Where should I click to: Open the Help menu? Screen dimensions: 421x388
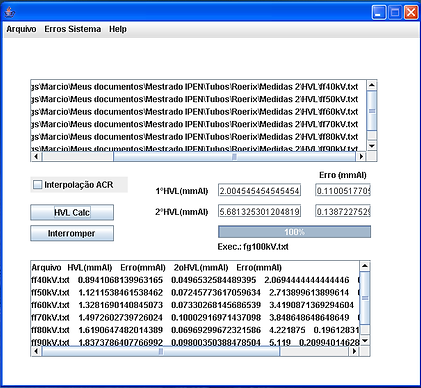coord(118,29)
